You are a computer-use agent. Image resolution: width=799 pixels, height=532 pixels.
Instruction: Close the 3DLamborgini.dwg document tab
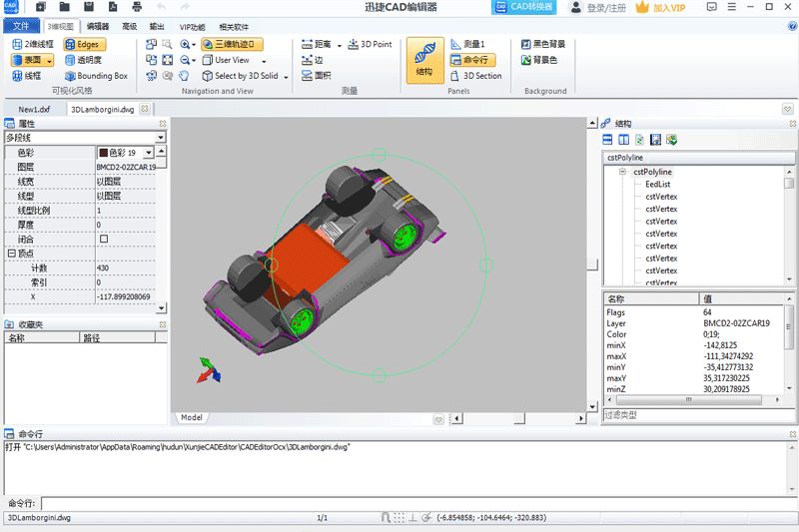click(x=145, y=109)
